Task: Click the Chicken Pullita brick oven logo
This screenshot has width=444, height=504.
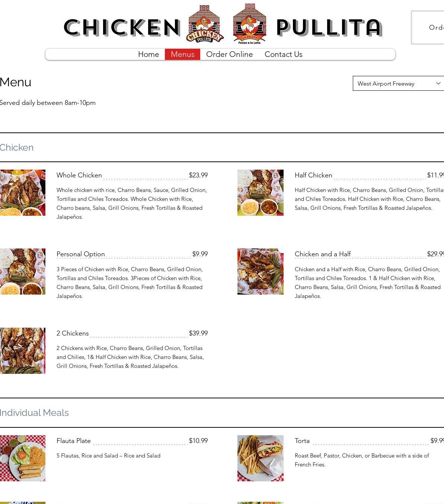Action: tap(205, 24)
